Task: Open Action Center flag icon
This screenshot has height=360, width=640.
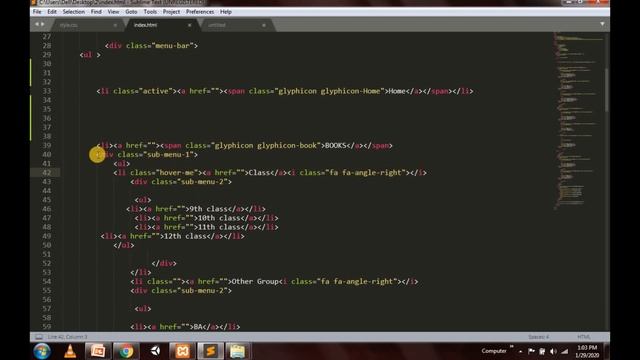Action: pyautogui.click(x=531, y=351)
